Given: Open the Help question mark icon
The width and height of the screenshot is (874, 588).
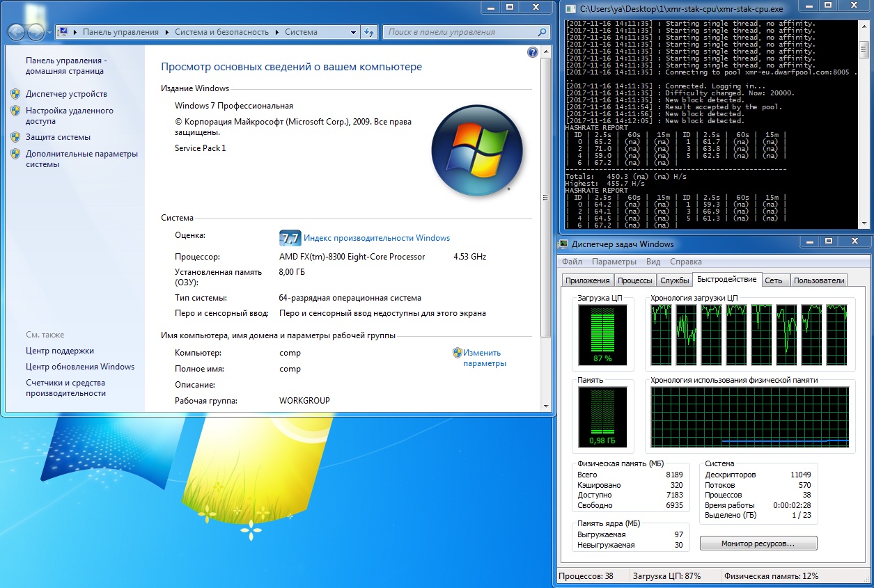Looking at the screenshot, I should [x=533, y=52].
